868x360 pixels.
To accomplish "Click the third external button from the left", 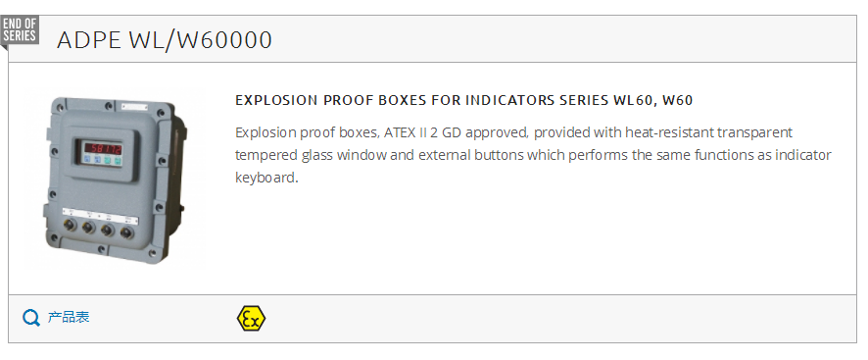I will (x=108, y=230).
